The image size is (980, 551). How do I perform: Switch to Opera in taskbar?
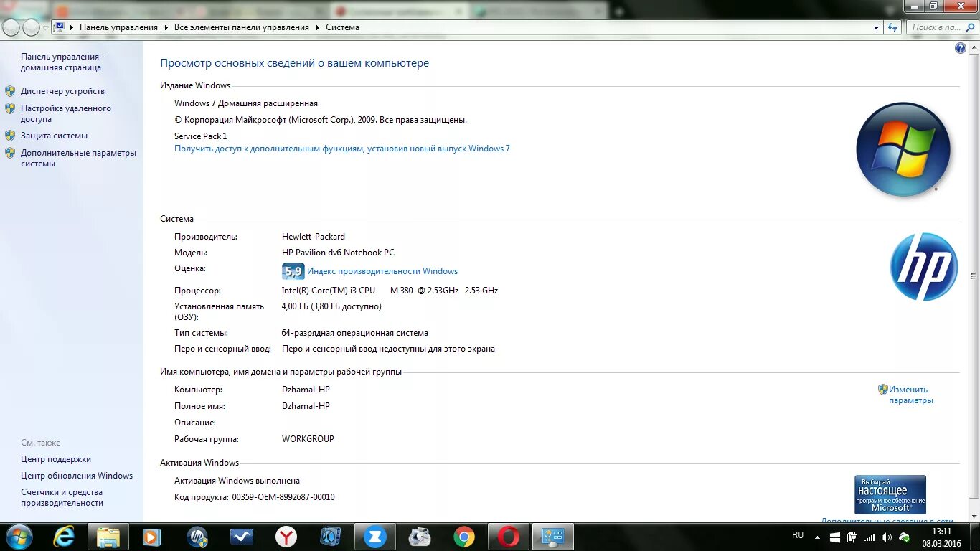coord(509,537)
